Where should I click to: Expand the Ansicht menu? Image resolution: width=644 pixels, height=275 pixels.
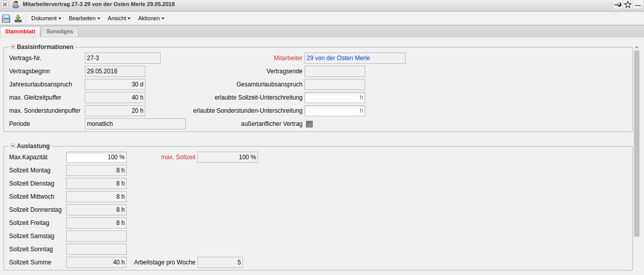tap(119, 19)
